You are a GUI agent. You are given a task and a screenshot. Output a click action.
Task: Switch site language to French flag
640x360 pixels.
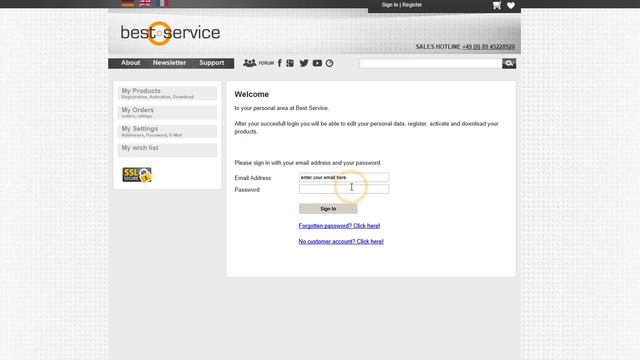tap(162, 3)
